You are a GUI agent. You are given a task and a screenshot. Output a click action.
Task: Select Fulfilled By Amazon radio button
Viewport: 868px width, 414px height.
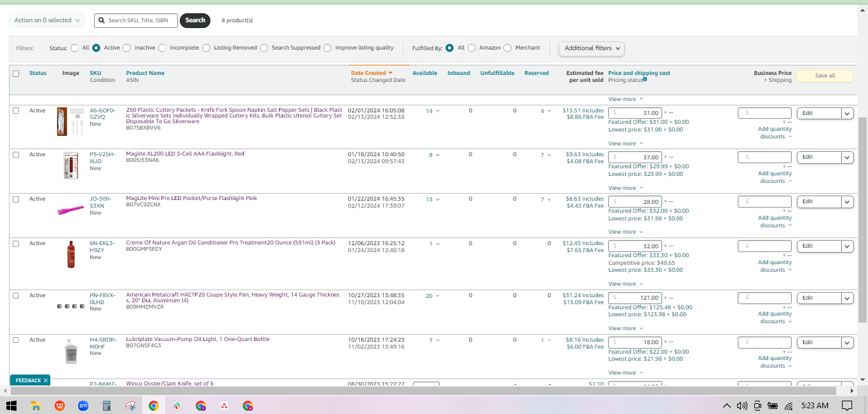472,48
